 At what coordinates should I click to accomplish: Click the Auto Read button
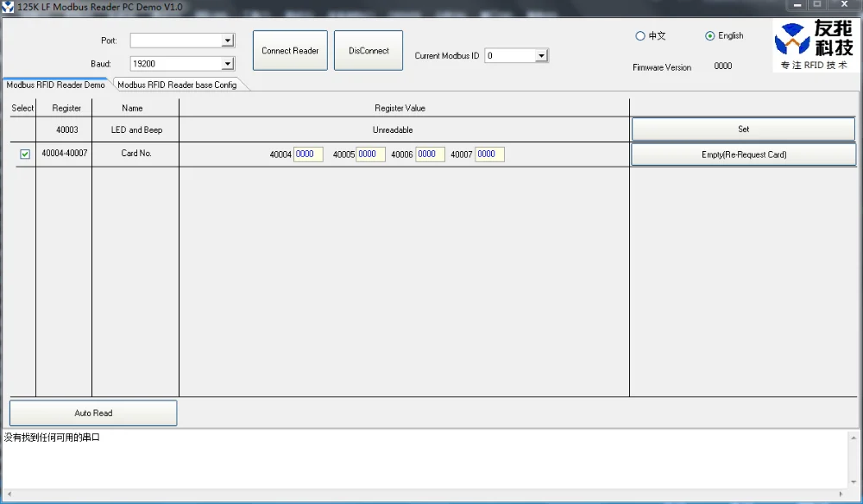(x=93, y=413)
